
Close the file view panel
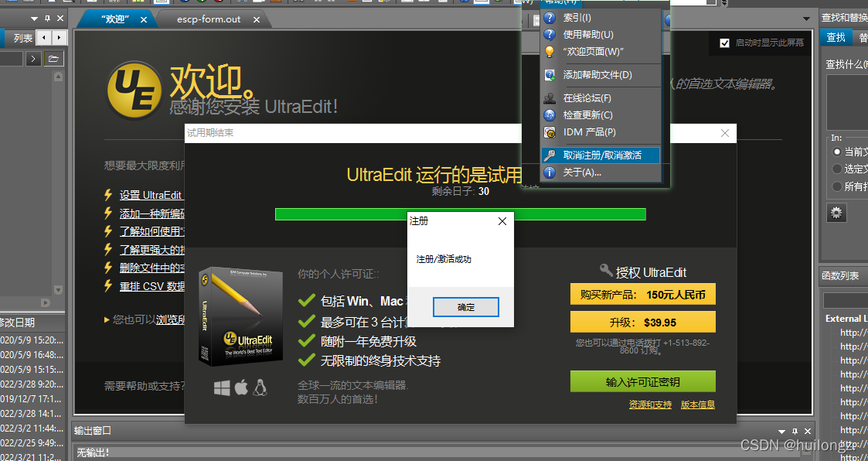[60, 19]
